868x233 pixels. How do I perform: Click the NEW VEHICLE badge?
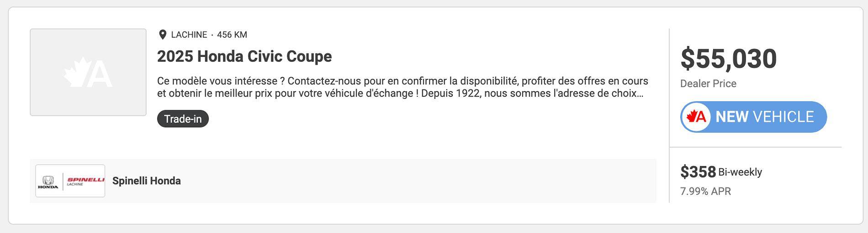(x=753, y=117)
